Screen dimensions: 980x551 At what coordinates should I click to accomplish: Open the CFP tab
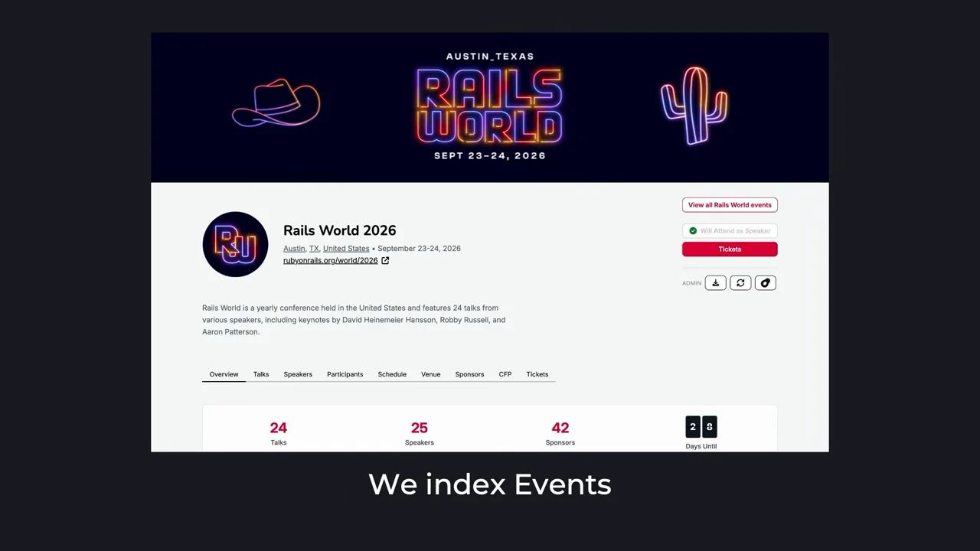click(505, 374)
